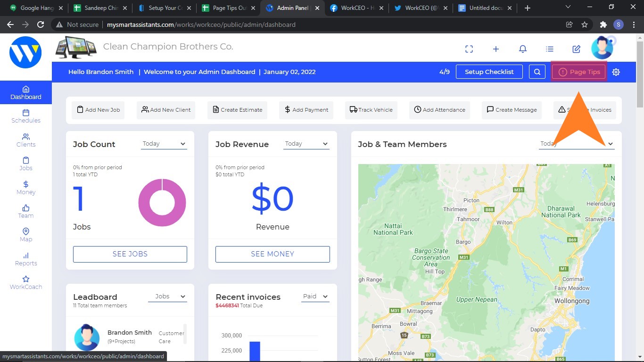Open Chrome profile S avatar
This screenshot has width=644, height=362.
pyautogui.click(x=619, y=25)
